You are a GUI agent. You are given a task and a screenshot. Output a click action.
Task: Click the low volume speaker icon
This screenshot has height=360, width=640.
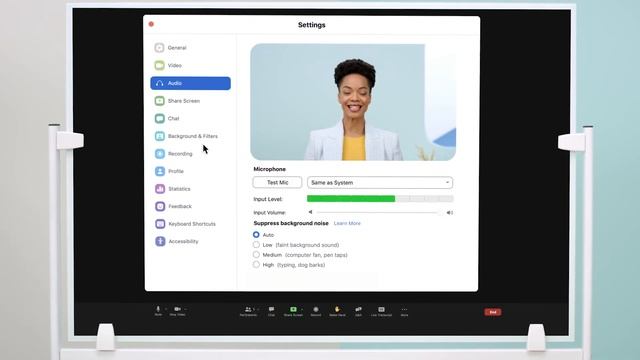(x=311, y=212)
